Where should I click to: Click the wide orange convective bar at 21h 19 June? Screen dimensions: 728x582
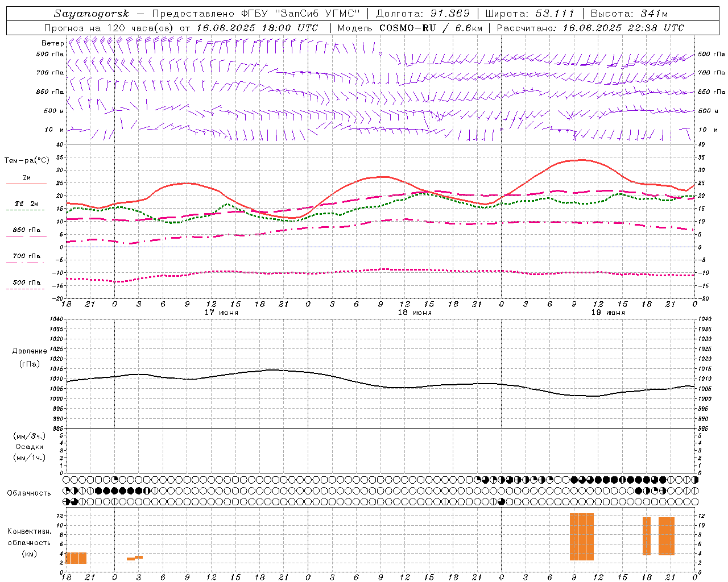point(667,536)
